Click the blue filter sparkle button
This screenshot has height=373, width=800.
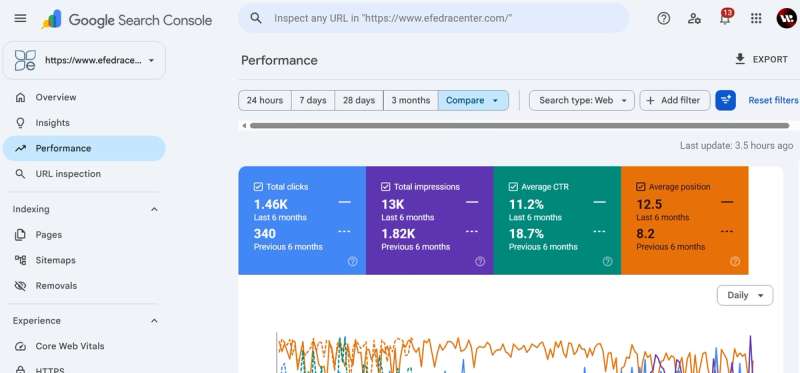[x=726, y=101]
